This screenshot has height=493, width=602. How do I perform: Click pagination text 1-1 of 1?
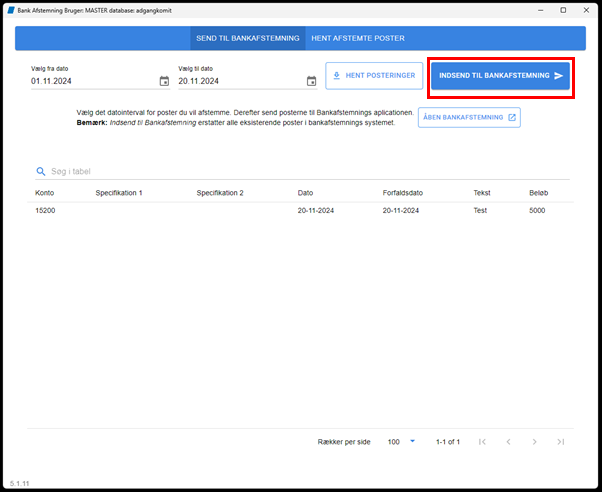coord(448,442)
